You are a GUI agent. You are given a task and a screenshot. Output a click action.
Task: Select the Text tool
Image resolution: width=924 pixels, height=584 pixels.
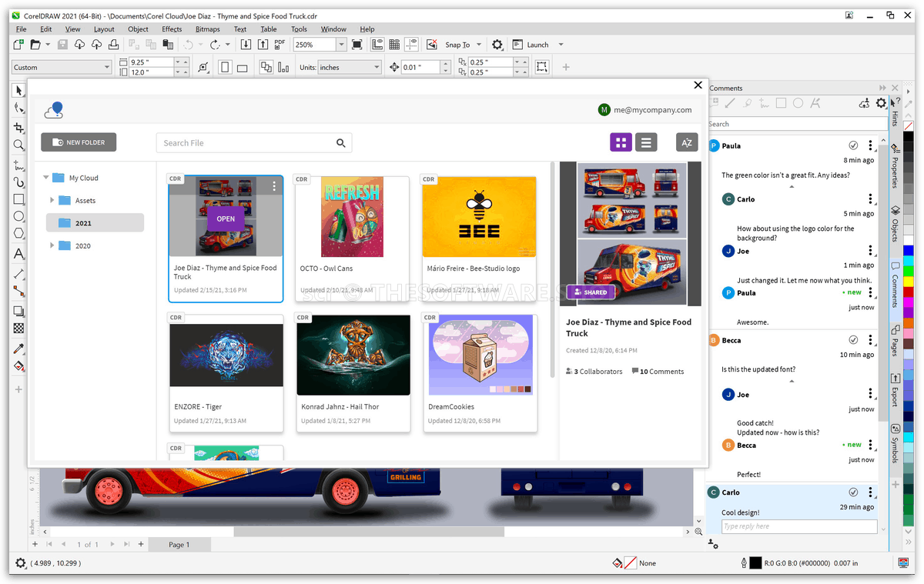(19, 254)
